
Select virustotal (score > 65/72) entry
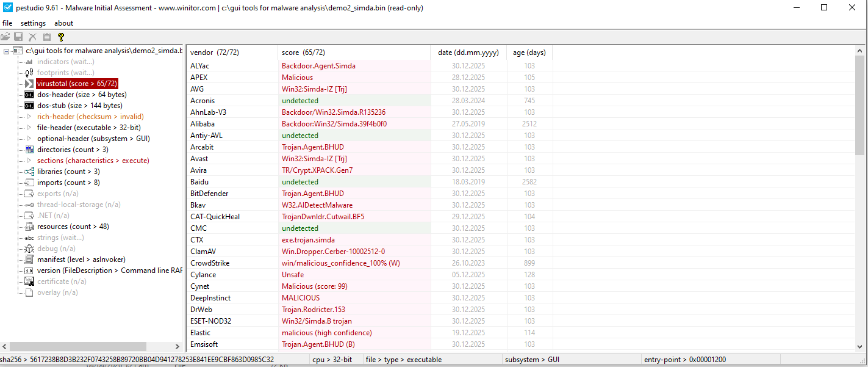[x=76, y=83]
